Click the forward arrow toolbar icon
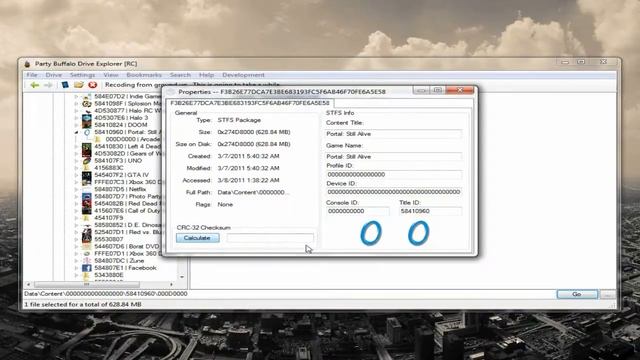Image resolution: width=640 pixels, height=360 pixels. (x=48, y=85)
